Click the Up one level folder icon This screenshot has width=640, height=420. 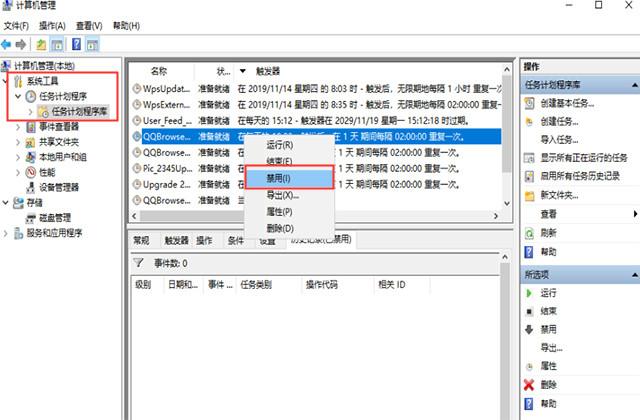[41, 44]
